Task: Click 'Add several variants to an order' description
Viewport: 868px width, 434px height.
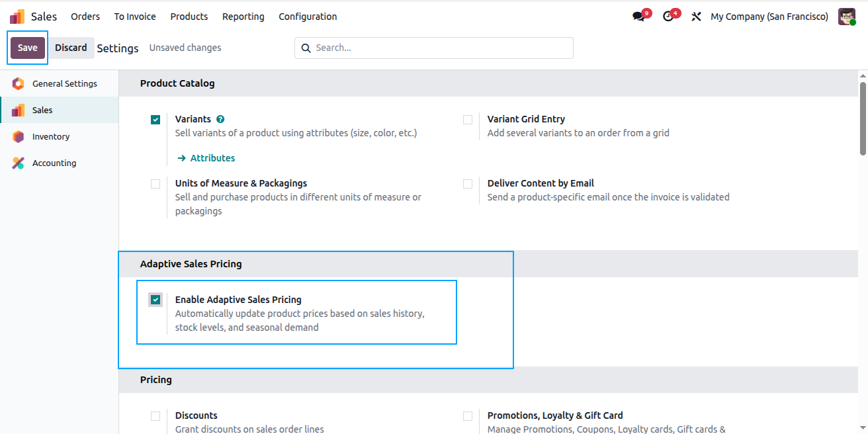Action: click(x=578, y=133)
